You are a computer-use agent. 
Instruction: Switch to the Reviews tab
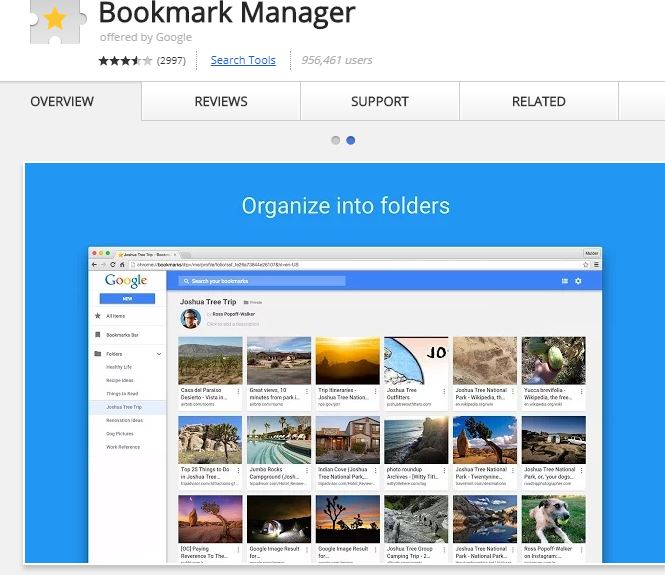[x=221, y=101]
